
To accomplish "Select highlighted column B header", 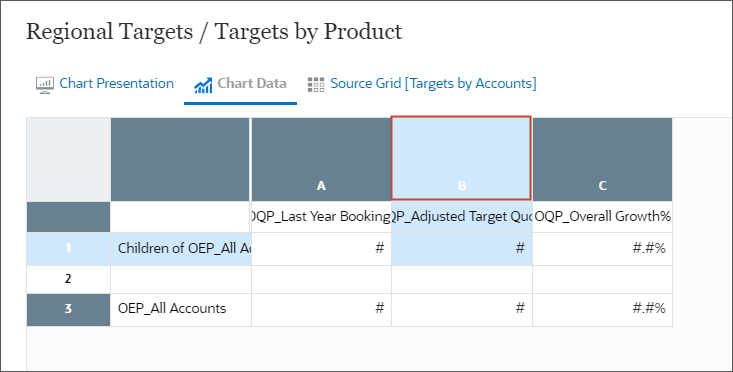I will (x=461, y=158).
